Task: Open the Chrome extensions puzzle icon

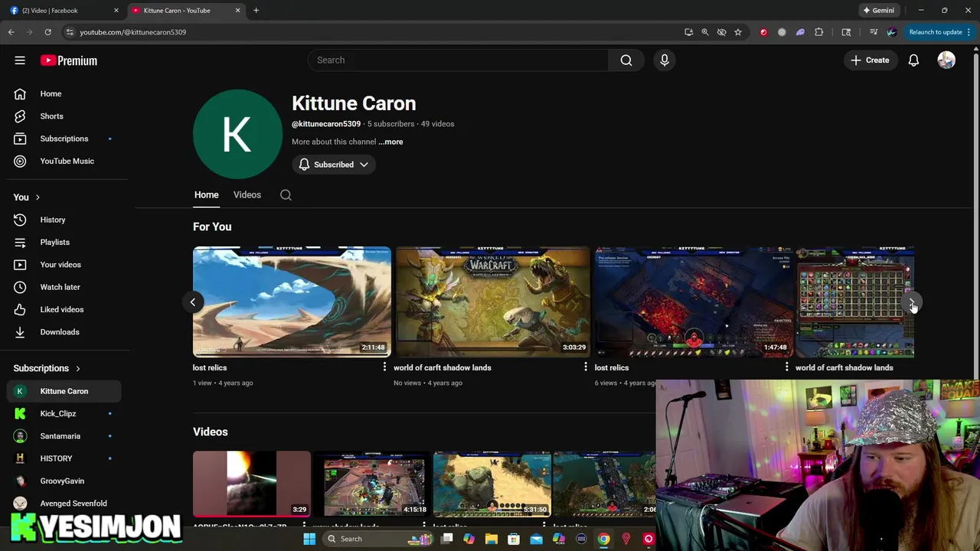Action: [819, 32]
